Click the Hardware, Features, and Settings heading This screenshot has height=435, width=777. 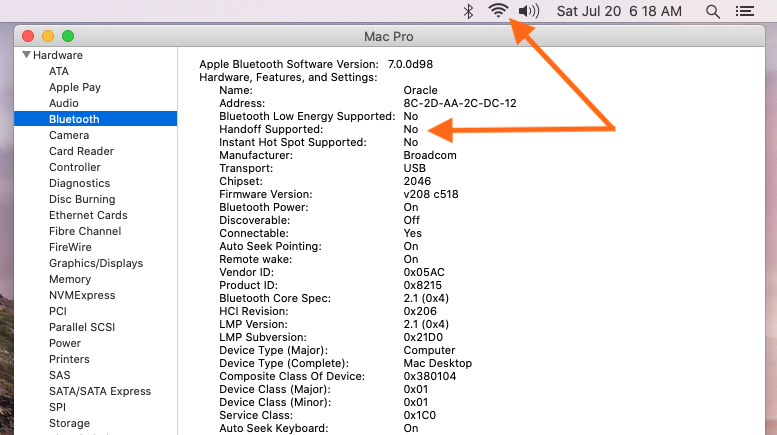[x=288, y=77]
